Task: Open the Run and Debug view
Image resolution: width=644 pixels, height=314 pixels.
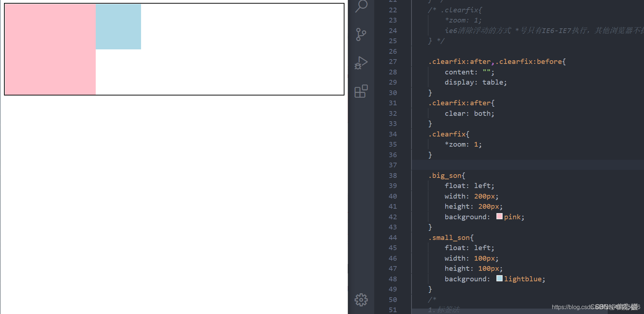Action: click(x=361, y=63)
